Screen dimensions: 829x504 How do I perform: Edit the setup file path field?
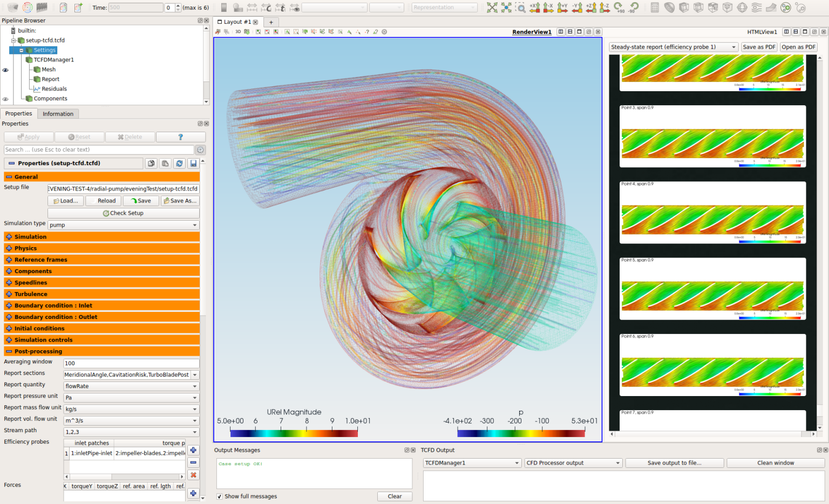pos(123,189)
